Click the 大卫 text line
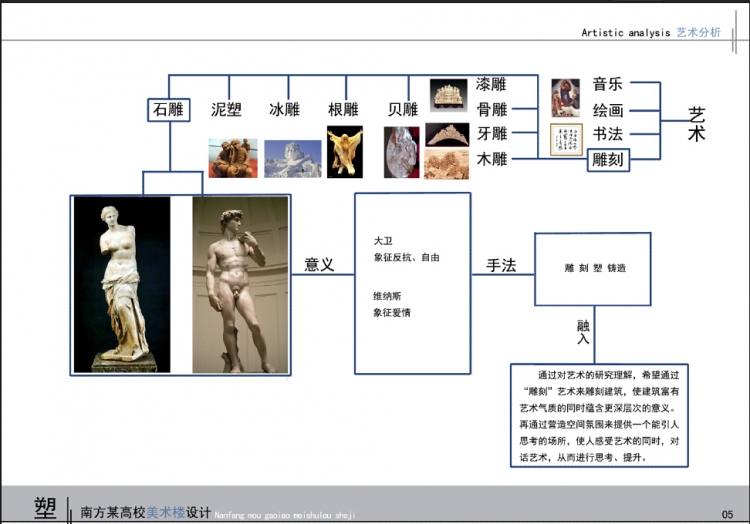 click(383, 240)
